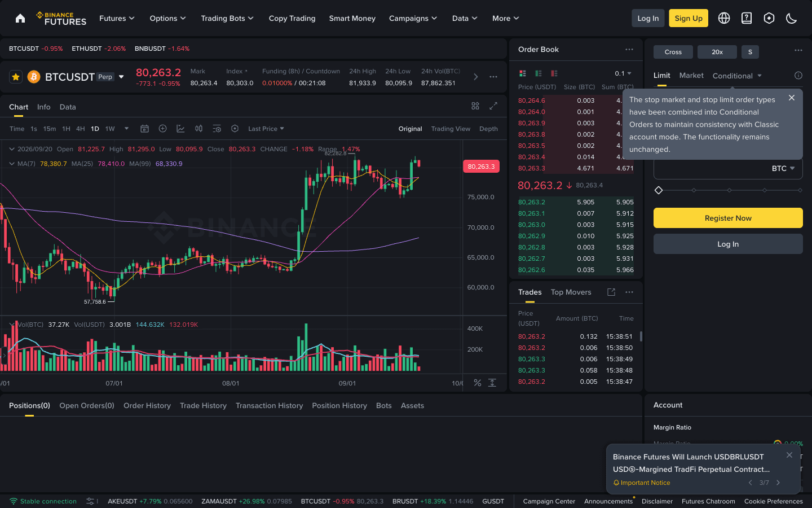Open the hexagon preferences icon in header
The height and width of the screenshot is (508, 812).
(769, 18)
